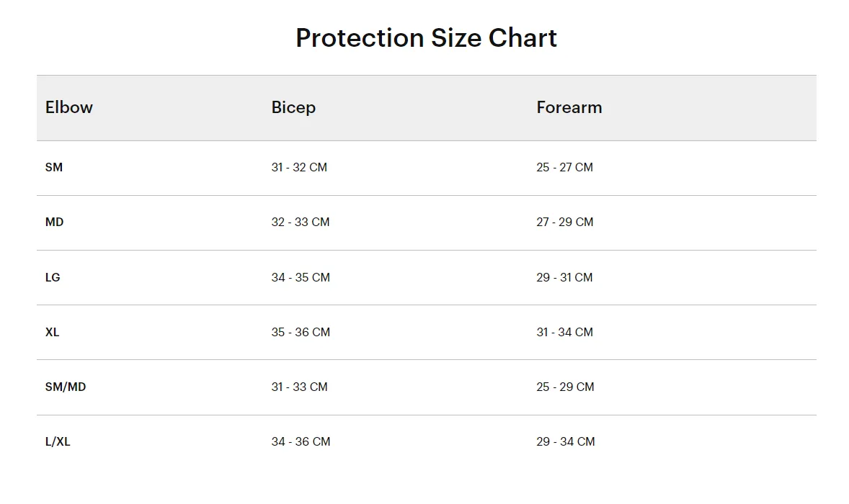Select the 32 - 33 CM bicep value

[x=301, y=222]
